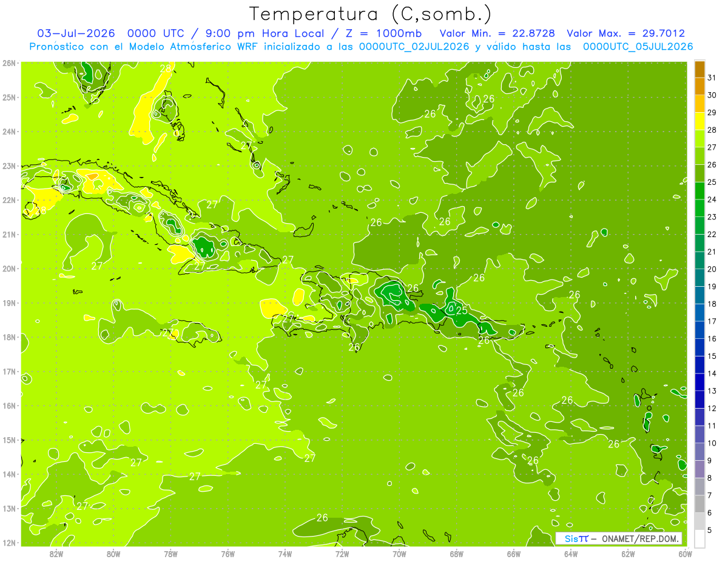Viewport: 728px width, 562px height.
Task: Click the latitude axis label 16N
Action: (9, 406)
